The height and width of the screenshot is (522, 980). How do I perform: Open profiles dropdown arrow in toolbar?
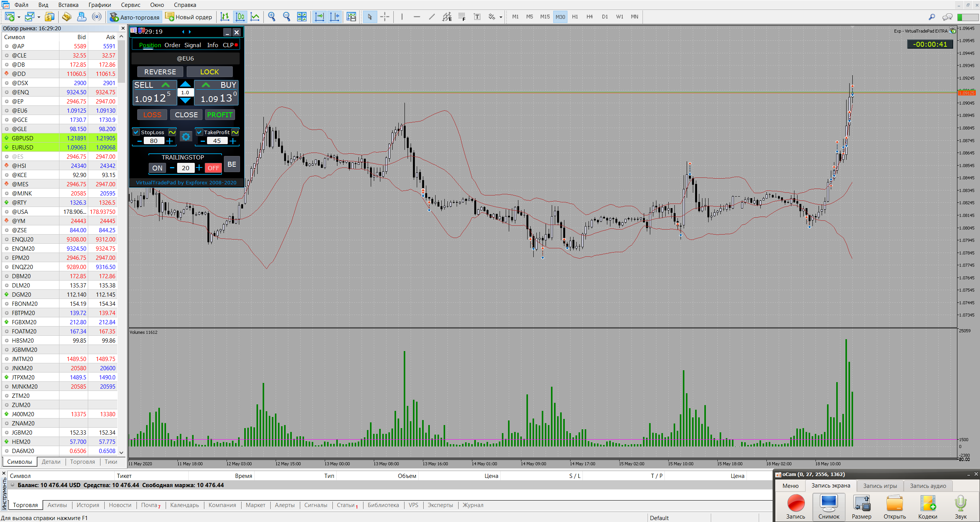(x=39, y=17)
